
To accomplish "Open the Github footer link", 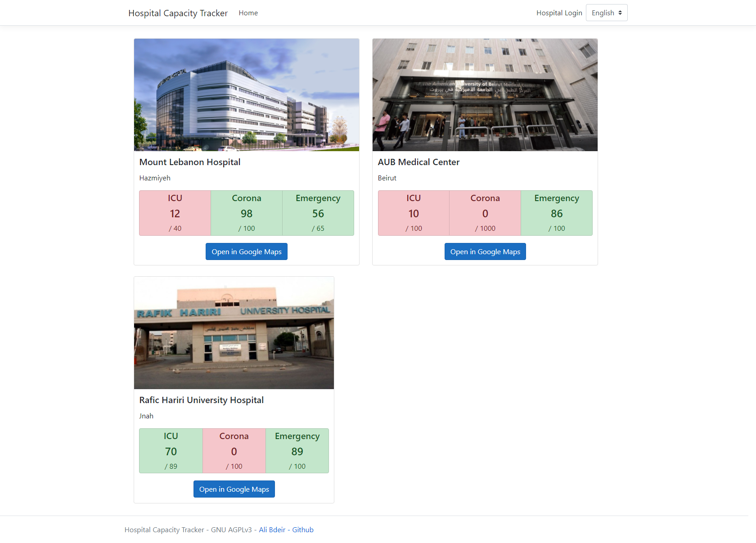I will click(303, 530).
